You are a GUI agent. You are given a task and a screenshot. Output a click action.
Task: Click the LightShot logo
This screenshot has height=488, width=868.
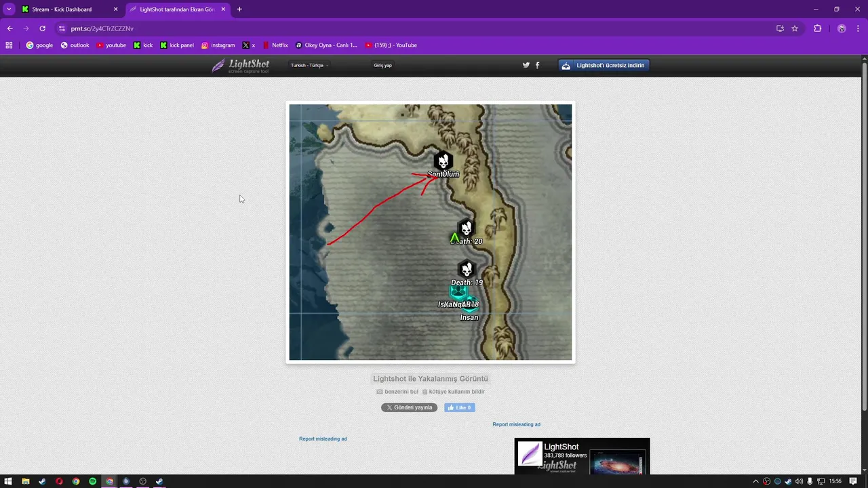pos(240,66)
